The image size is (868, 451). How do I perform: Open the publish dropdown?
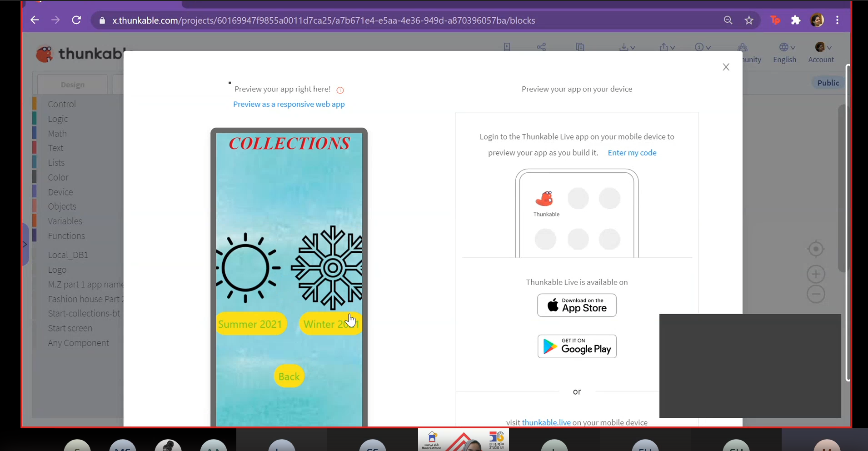[x=667, y=47]
